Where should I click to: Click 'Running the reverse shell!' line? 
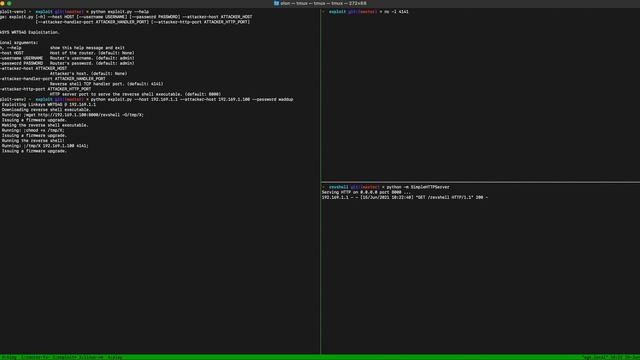(33, 140)
